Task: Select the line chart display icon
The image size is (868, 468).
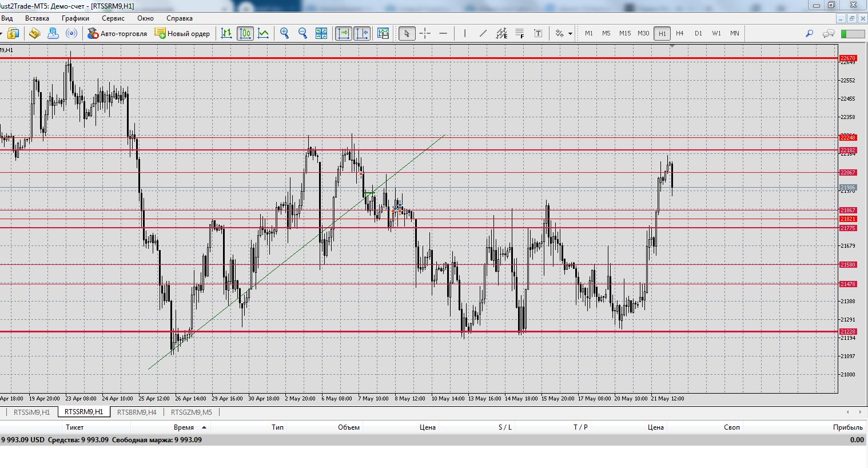Action: point(263,33)
